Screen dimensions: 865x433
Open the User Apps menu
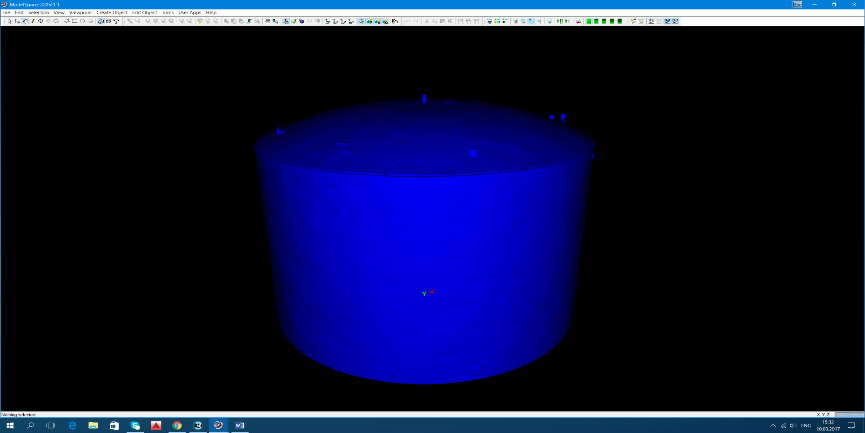click(x=189, y=12)
